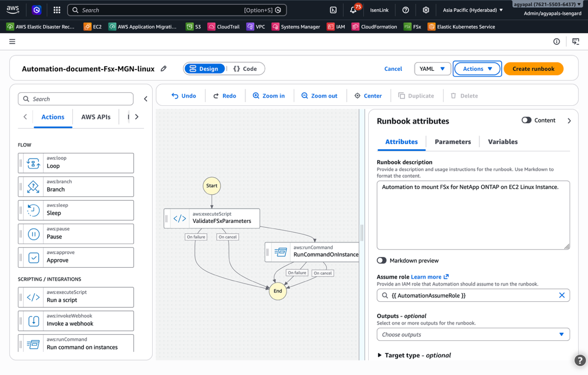This screenshot has width=588, height=375.
Task: Cancel the runbook editing
Action: click(x=393, y=69)
